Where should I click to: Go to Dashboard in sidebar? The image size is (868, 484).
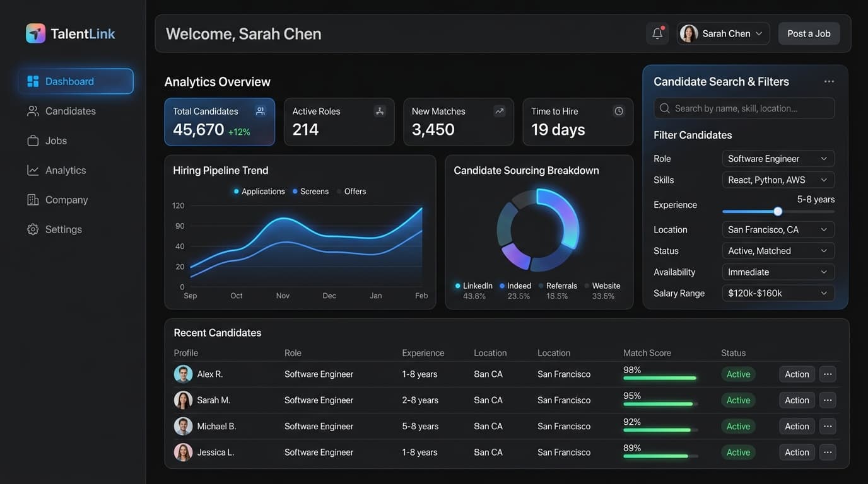76,81
